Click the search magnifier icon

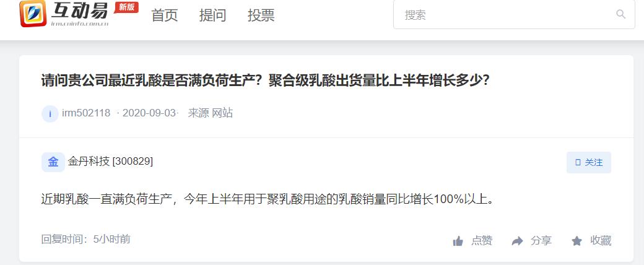point(620,14)
